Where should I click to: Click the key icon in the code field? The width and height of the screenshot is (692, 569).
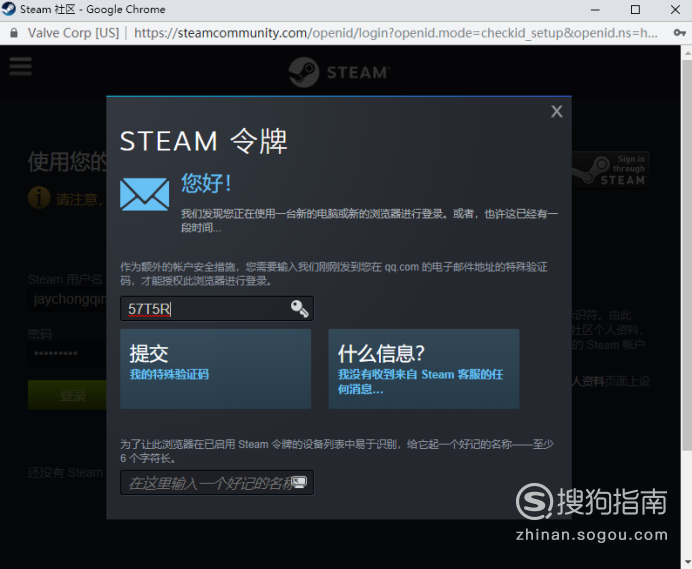(x=300, y=309)
